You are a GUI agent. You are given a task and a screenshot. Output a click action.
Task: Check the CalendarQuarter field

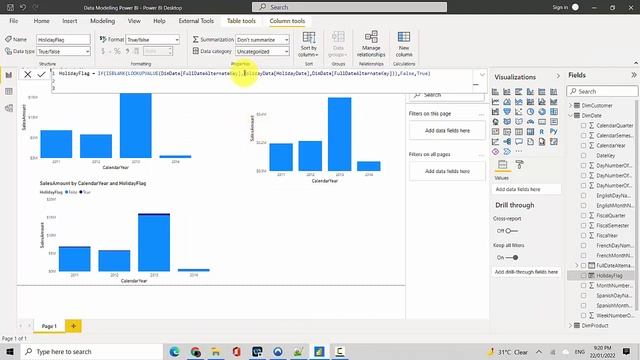point(583,126)
